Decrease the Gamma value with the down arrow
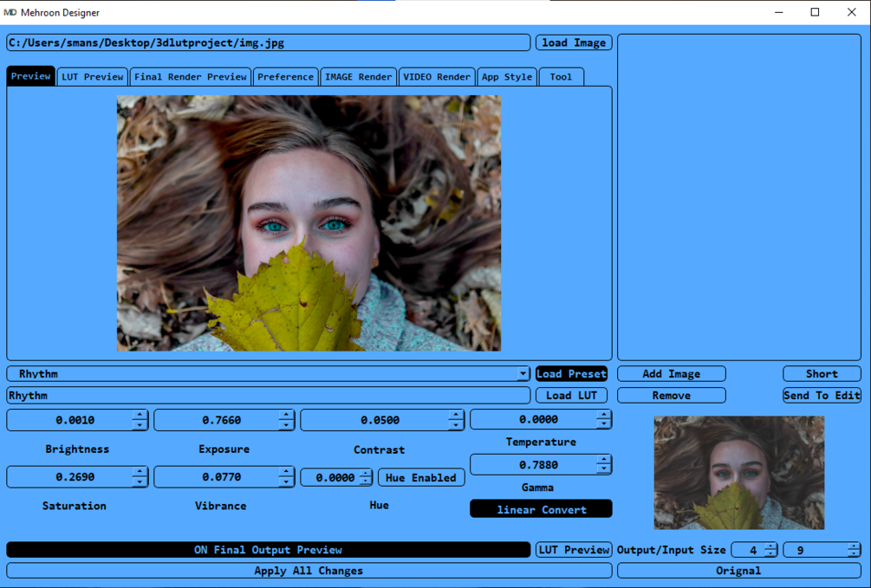 coord(604,469)
